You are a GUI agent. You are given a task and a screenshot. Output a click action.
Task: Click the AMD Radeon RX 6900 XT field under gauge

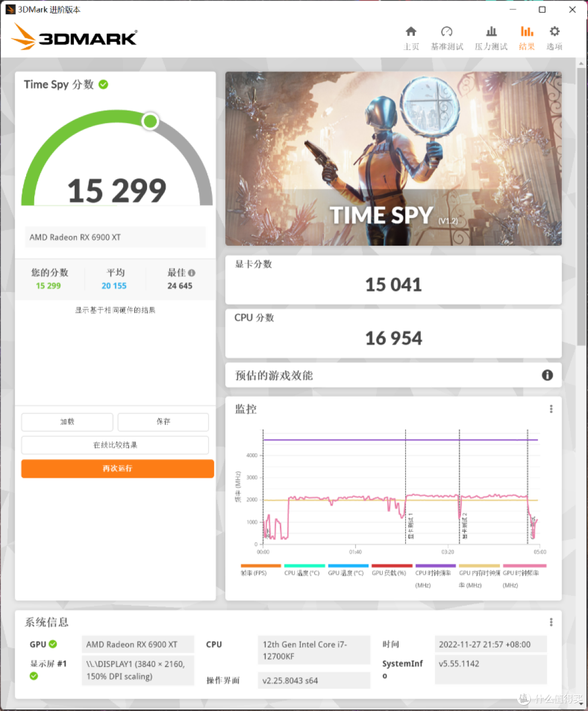115,237
